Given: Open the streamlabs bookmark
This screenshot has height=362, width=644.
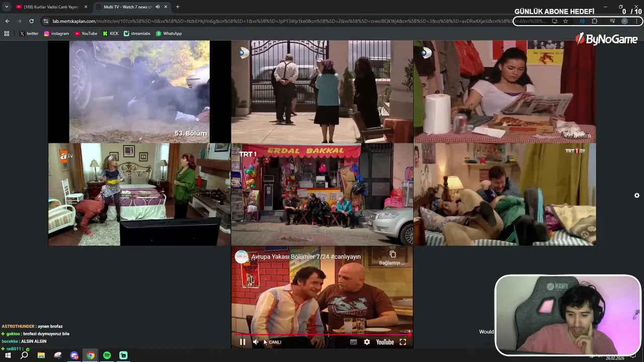Looking at the screenshot, I should [x=137, y=34].
